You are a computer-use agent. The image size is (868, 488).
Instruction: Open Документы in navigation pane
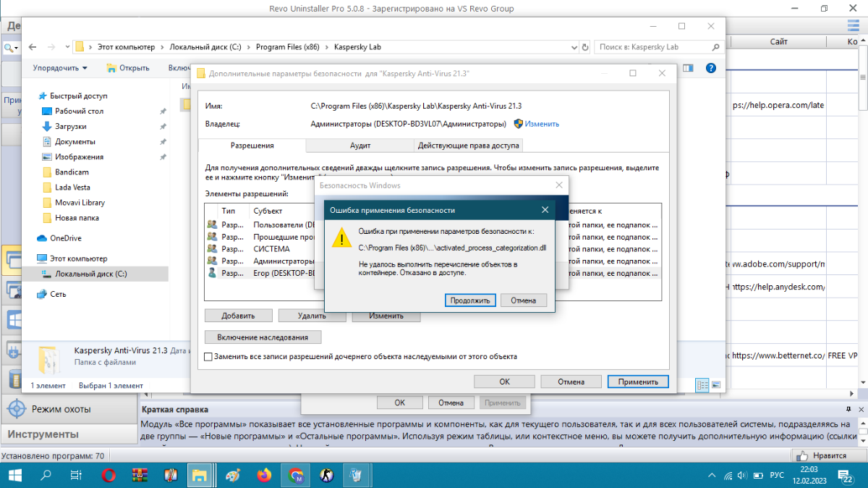(x=75, y=141)
